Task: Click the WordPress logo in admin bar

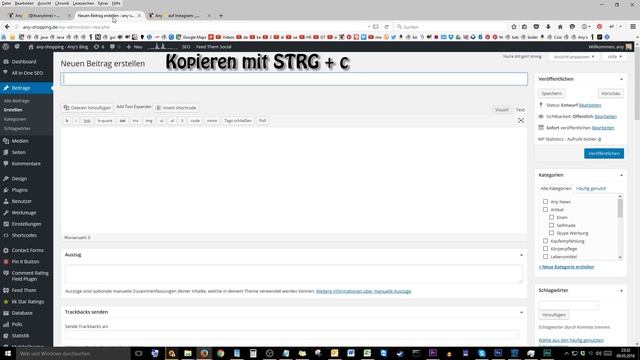Action: point(5,47)
